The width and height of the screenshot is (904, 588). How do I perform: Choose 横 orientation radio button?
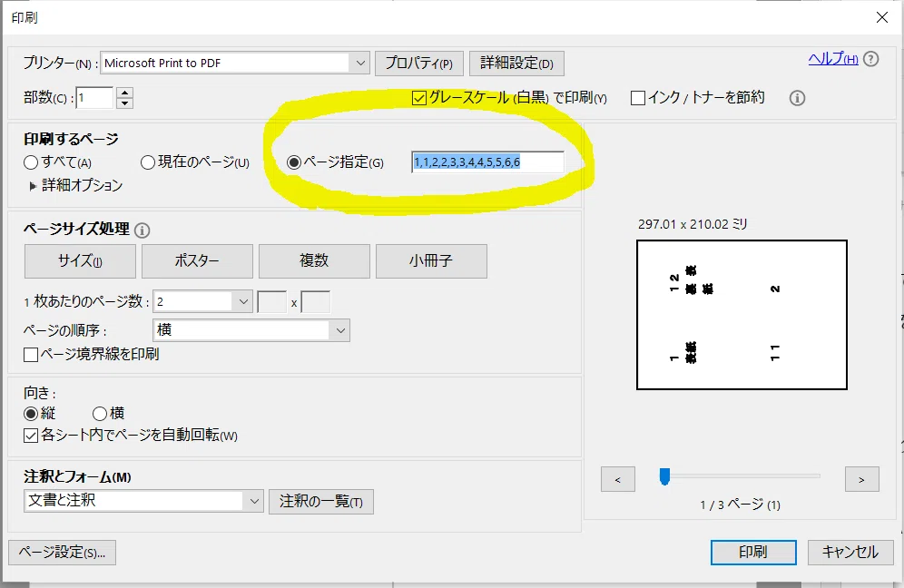point(100,414)
